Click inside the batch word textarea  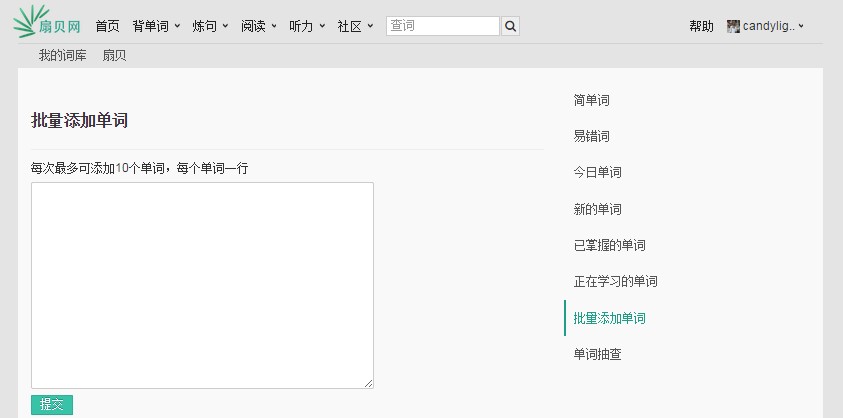(202, 285)
